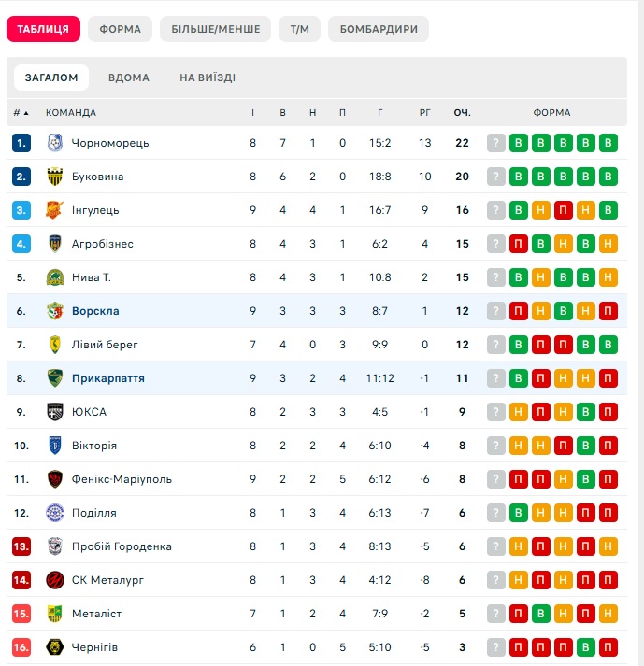The width and height of the screenshot is (644, 666).
Task: Select the БІЛЬШЕ/МЕНШЕ tab
Action: pos(216,29)
